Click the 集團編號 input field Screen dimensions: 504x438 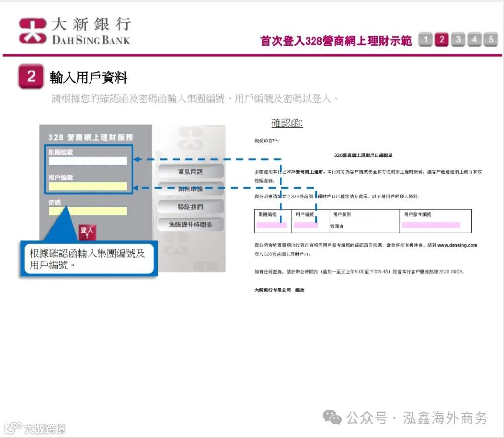pyautogui.click(x=88, y=161)
